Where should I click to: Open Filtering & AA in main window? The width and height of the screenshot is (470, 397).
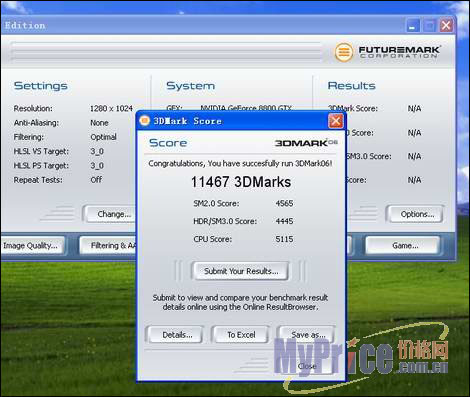point(109,246)
